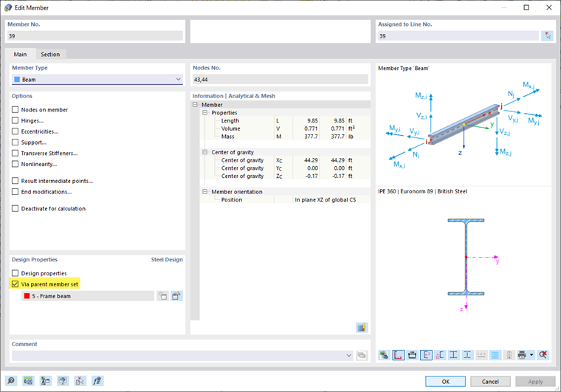
Task: Click the '5 - Frame beam' member set entry
Action: point(88,296)
